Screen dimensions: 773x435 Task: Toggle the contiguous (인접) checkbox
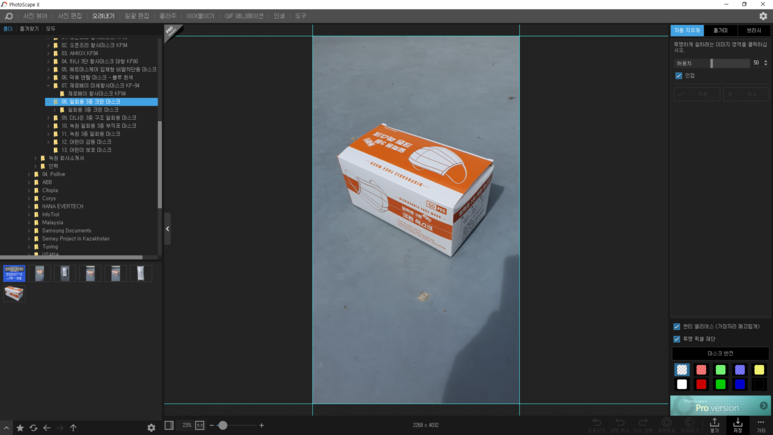coord(679,75)
